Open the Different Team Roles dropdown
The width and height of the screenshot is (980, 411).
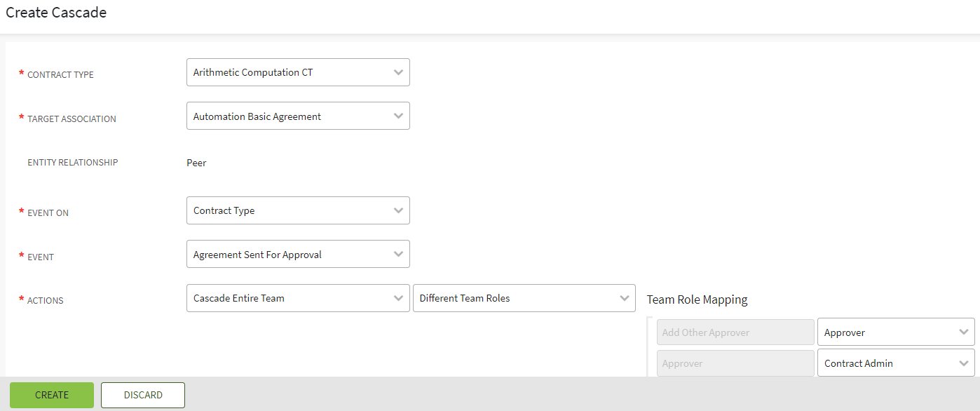coord(524,298)
